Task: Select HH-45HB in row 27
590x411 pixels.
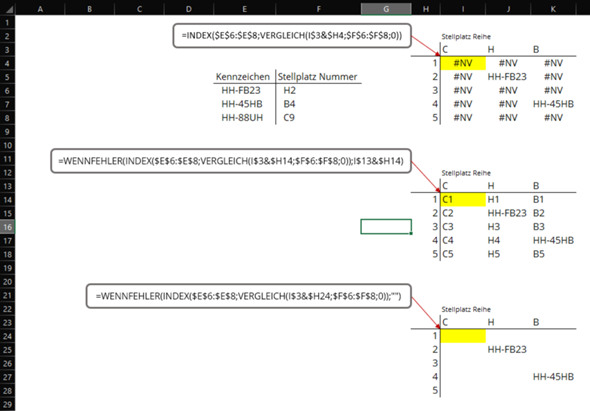Action: coord(553,377)
